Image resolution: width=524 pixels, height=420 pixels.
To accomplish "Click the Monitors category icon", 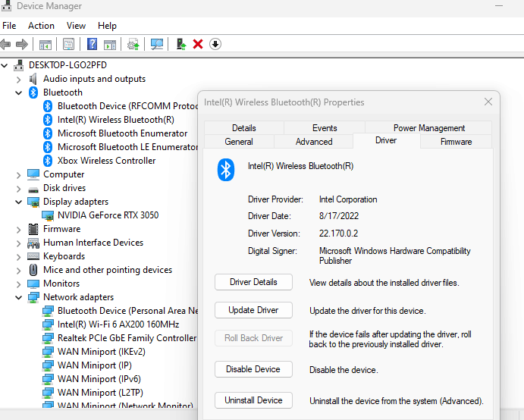I will [33, 284].
